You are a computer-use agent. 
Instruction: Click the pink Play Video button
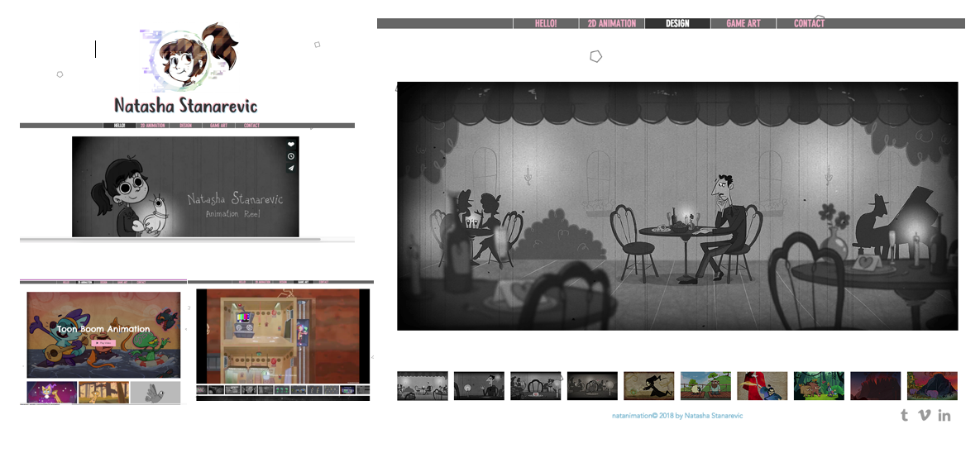[103, 343]
